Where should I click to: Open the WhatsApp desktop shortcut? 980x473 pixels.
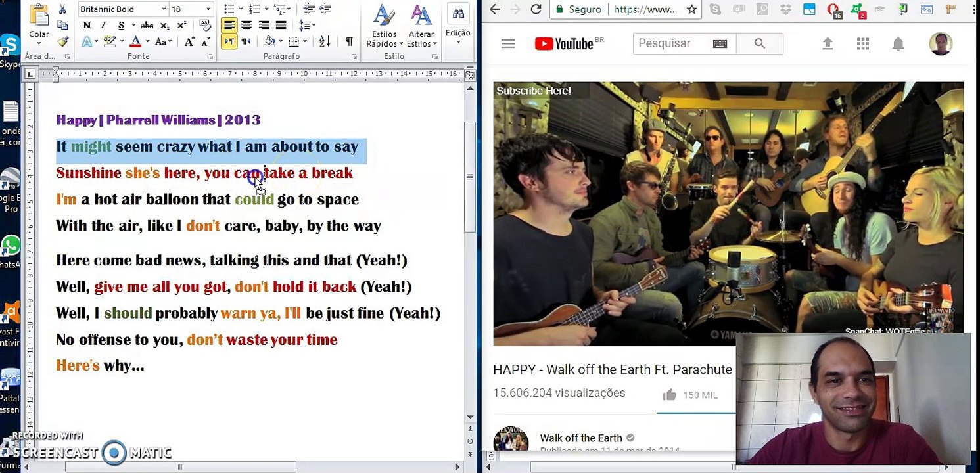click(11, 252)
